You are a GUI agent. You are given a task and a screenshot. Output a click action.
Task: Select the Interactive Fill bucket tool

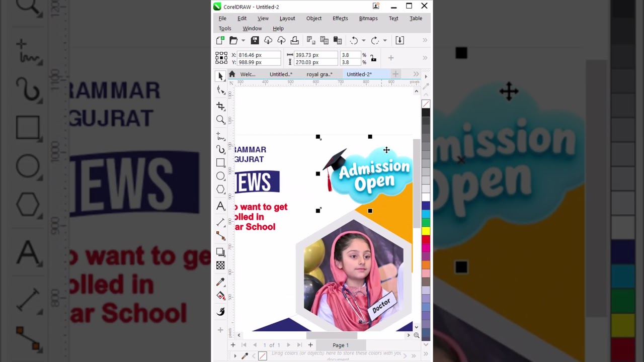click(x=220, y=296)
